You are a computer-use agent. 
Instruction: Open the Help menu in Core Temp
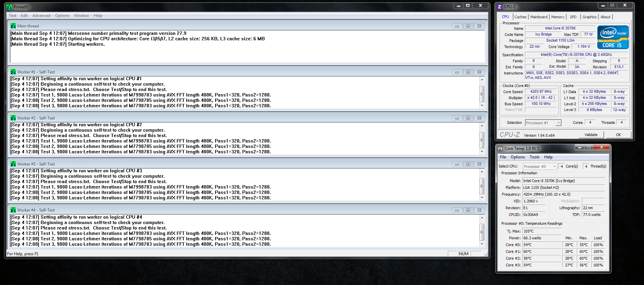pos(548,157)
